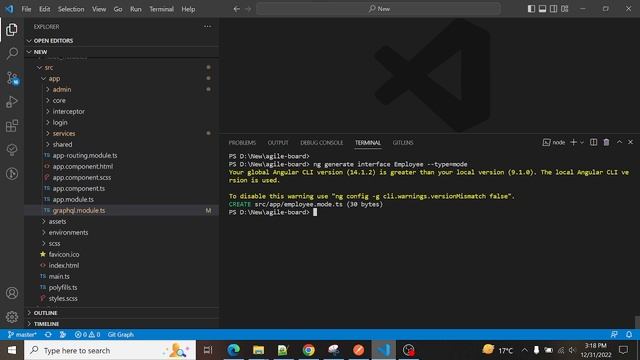Select the Terminal tab
Viewport: 640px width, 360px height.
[x=368, y=142]
